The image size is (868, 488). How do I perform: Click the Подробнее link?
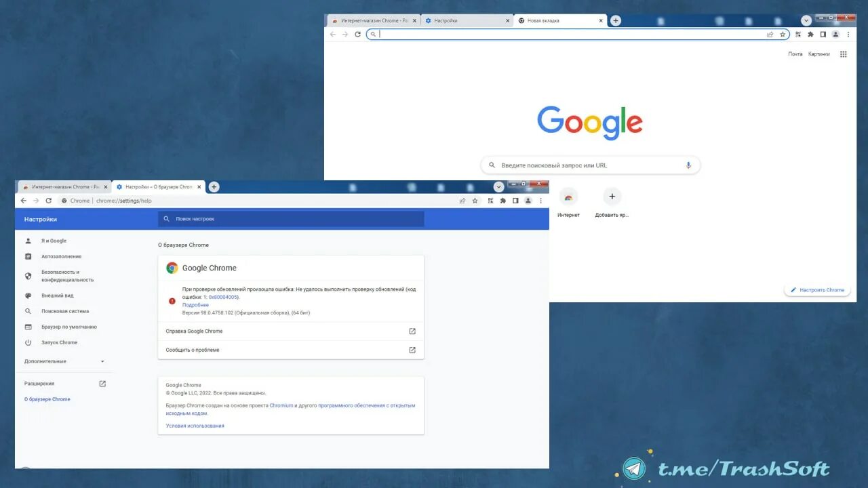coord(195,305)
